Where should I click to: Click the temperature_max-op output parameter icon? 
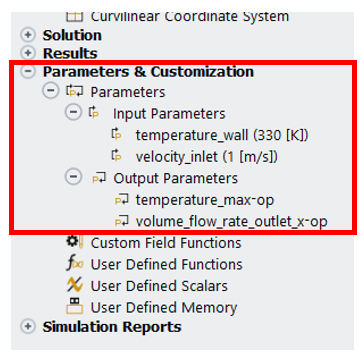(x=121, y=200)
